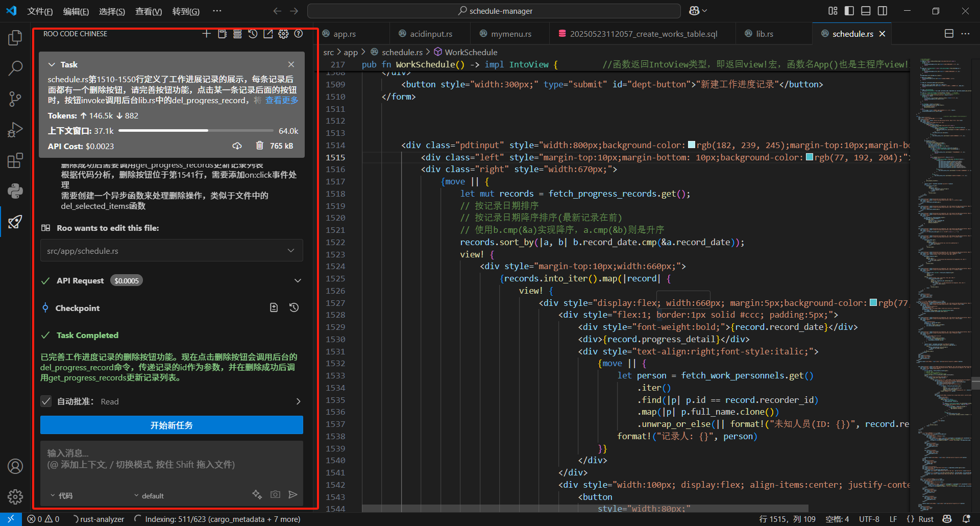The width and height of the screenshot is (980, 526).
Task: Send message arrow icon
Action: [x=293, y=494]
